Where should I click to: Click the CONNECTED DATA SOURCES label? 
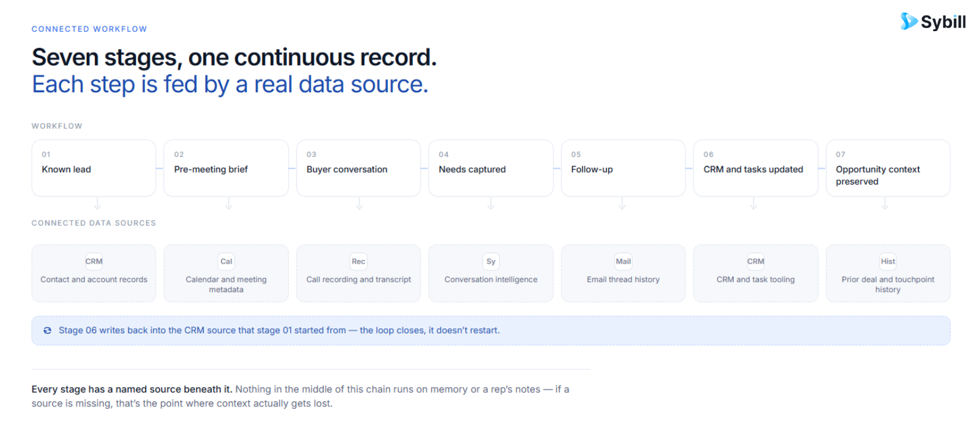point(94,223)
